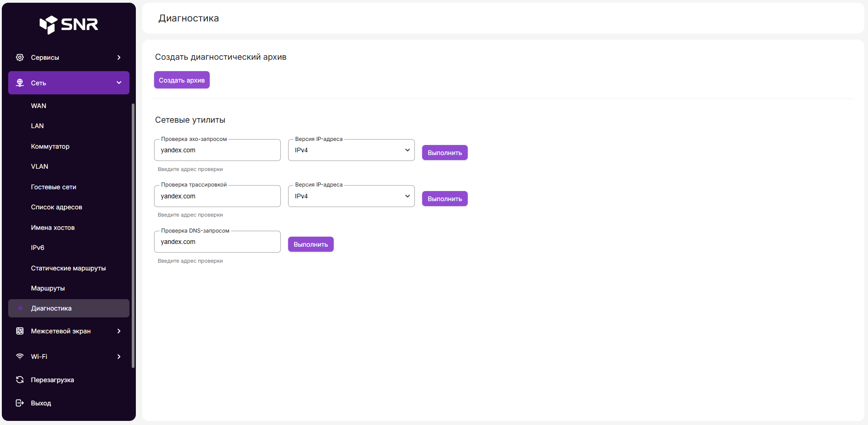Expand the Wi-Fi submenu chevron
The width and height of the screenshot is (868, 425).
click(x=119, y=357)
